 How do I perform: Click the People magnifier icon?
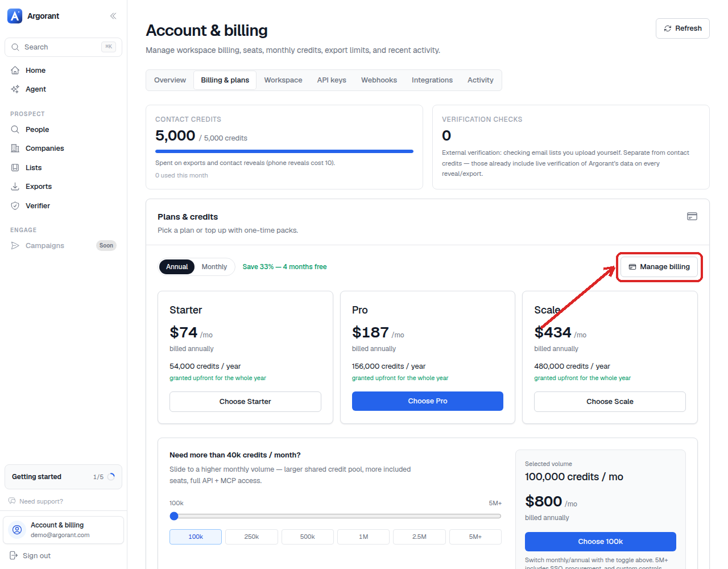(x=15, y=130)
